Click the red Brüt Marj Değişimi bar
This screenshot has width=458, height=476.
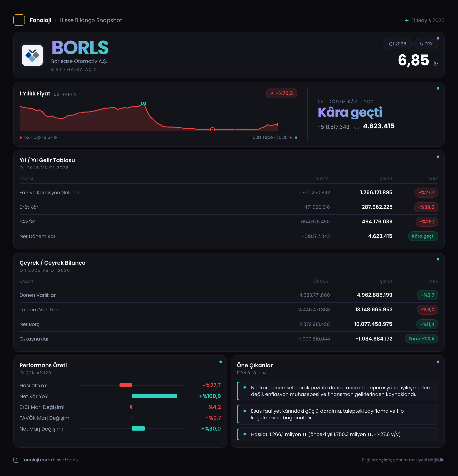pyautogui.click(x=131, y=407)
